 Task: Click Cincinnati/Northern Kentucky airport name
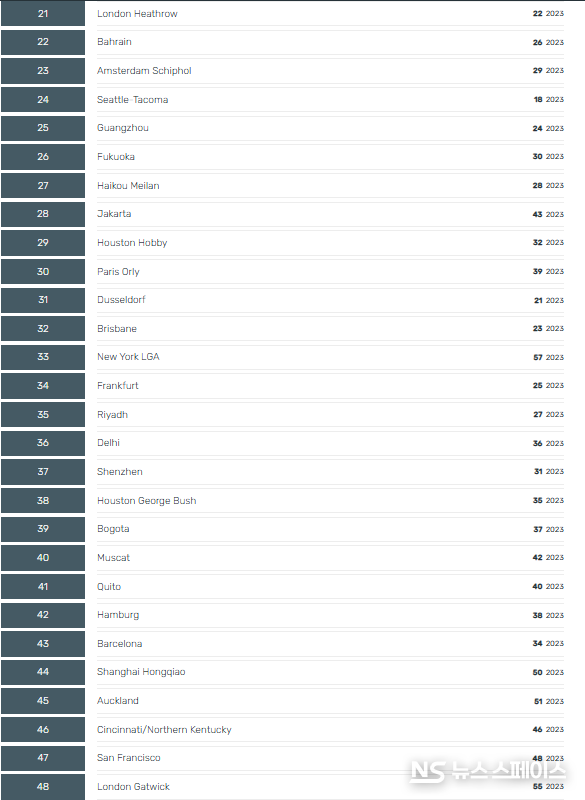pyautogui.click(x=164, y=730)
